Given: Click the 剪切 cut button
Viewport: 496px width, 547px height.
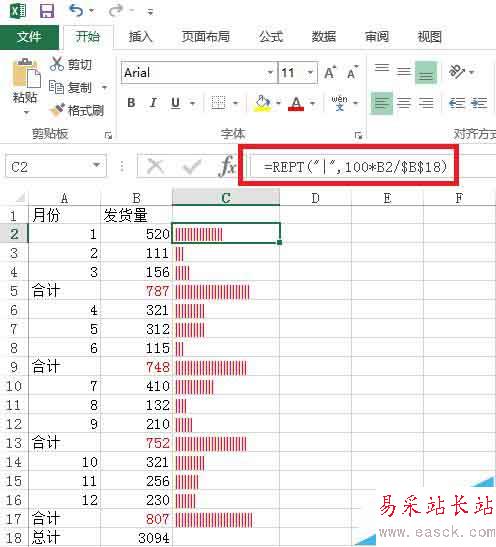Looking at the screenshot, I should click(x=71, y=64).
